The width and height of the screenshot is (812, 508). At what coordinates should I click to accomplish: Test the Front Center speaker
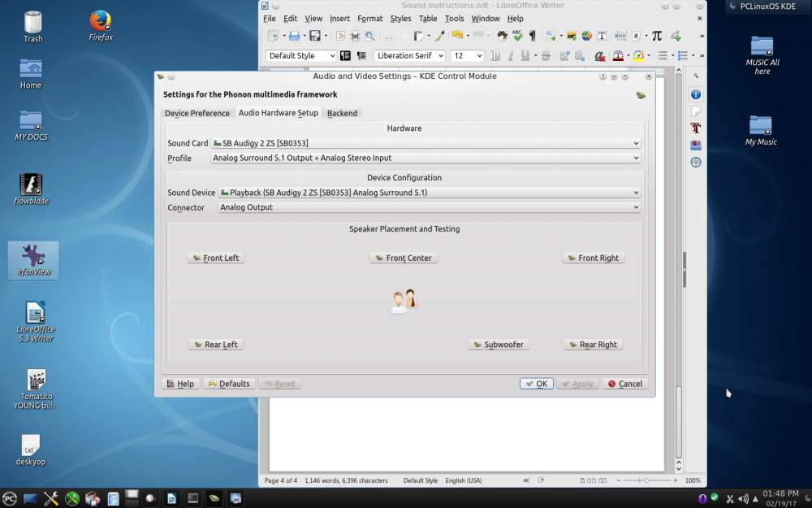click(x=404, y=258)
